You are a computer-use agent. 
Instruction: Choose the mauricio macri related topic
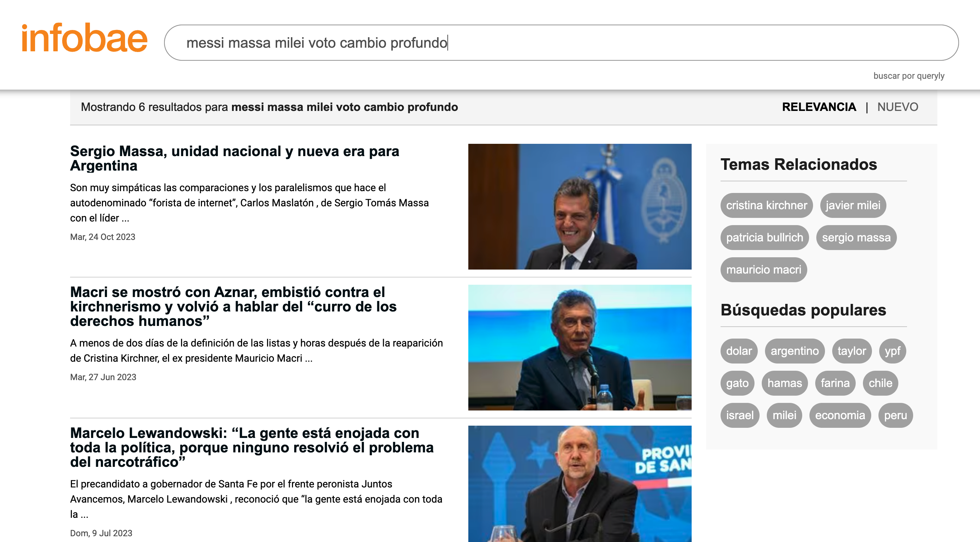(763, 270)
